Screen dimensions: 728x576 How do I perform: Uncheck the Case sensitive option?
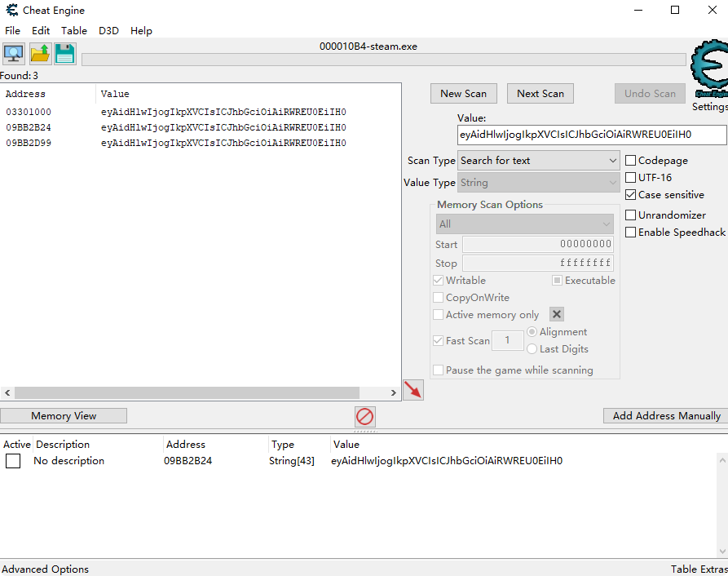631,195
